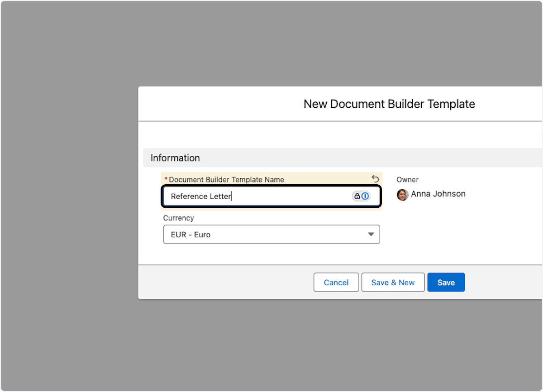
Task: Expand the Currency dropdown arrow
Action: click(371, 234)
